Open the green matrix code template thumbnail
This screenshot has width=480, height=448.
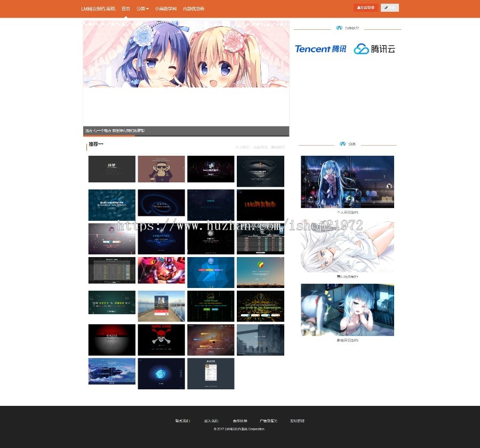click(x=211, y=306)
